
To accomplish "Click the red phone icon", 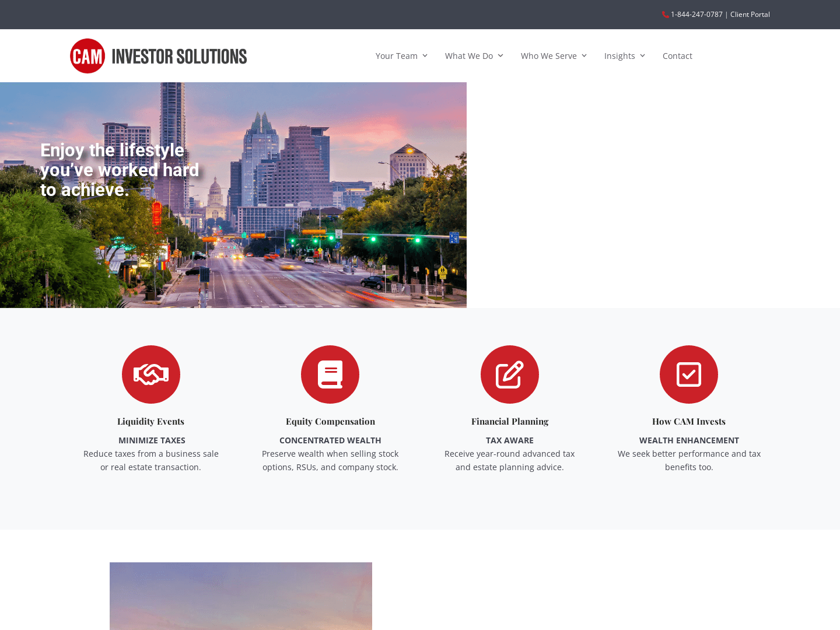I will [665, 15].
